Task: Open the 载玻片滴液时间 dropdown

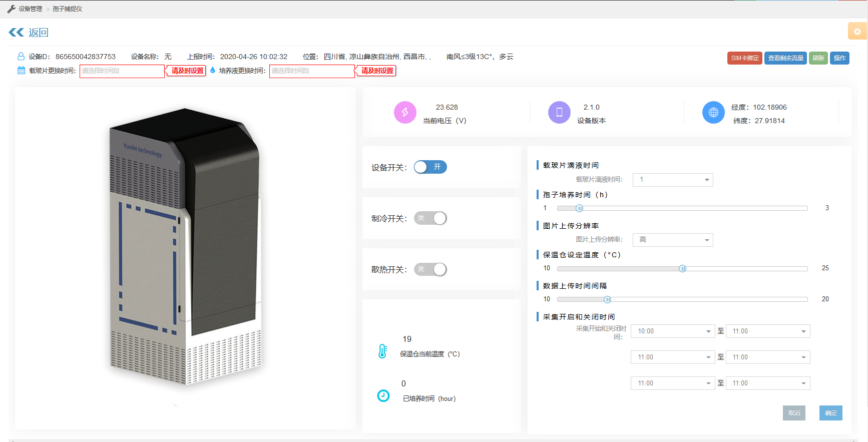Action: (x=672, y=180)
